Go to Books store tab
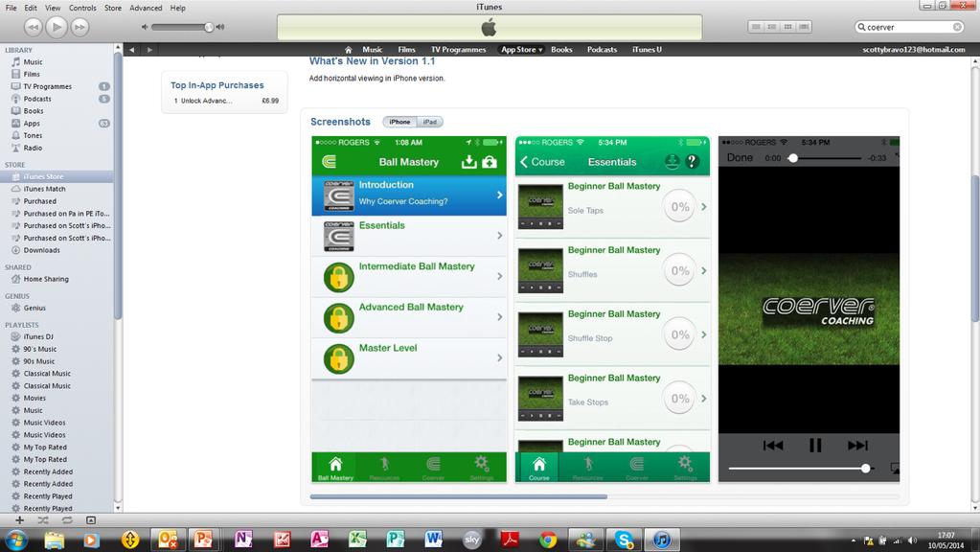 [561, 50]
